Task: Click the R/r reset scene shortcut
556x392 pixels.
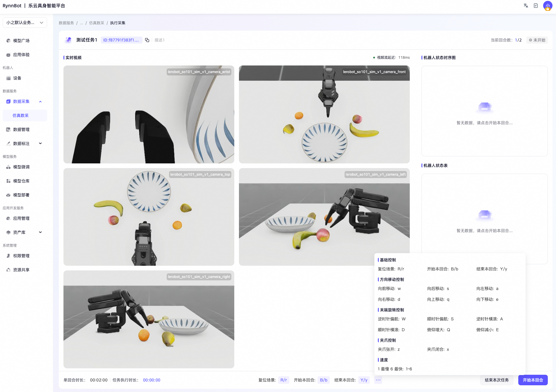Action: 283,380
